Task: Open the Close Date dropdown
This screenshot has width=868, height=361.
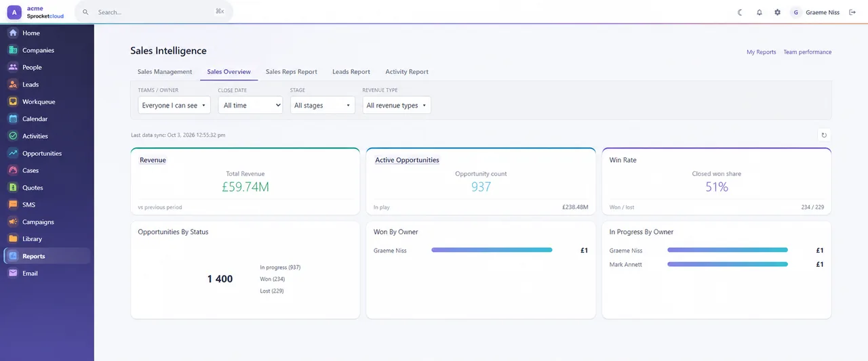Action: pos(250,106)
